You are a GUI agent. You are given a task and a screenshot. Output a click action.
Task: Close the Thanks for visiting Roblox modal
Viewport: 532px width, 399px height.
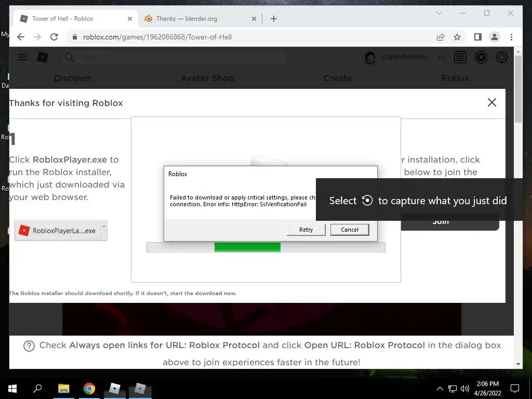coord(491,102)
